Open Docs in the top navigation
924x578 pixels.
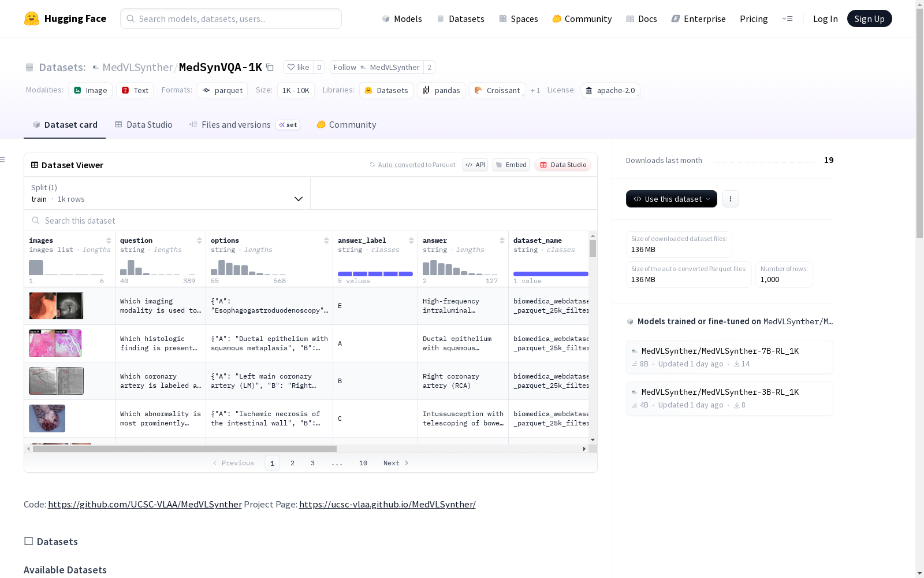(x=642, y=18)
